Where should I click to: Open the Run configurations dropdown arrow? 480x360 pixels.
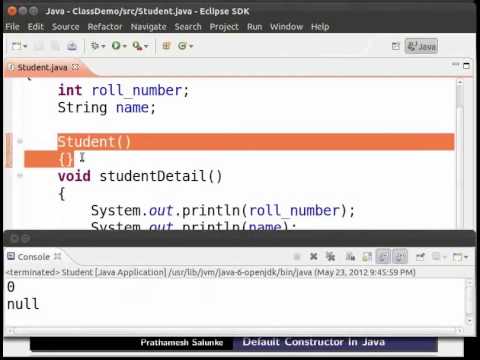(x=124, y=46)
